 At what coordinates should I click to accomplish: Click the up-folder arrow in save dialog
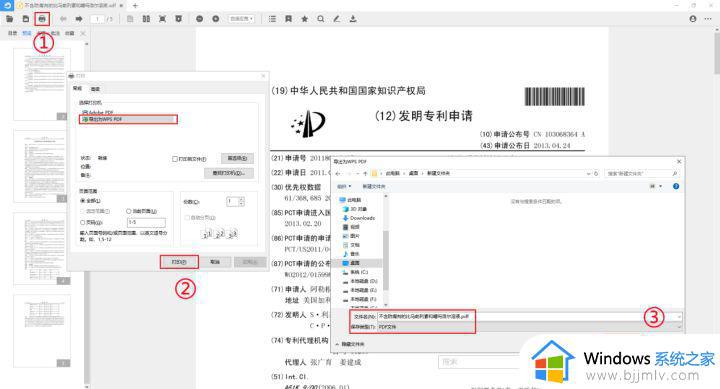point(366,174)
